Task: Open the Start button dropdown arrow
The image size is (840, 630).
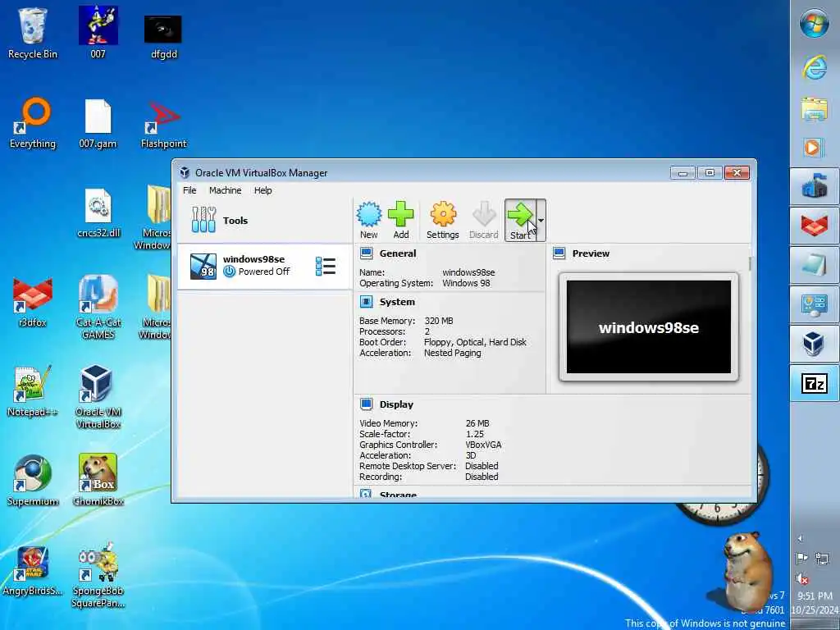Action: pyautogui.click(x=541, y=220)
